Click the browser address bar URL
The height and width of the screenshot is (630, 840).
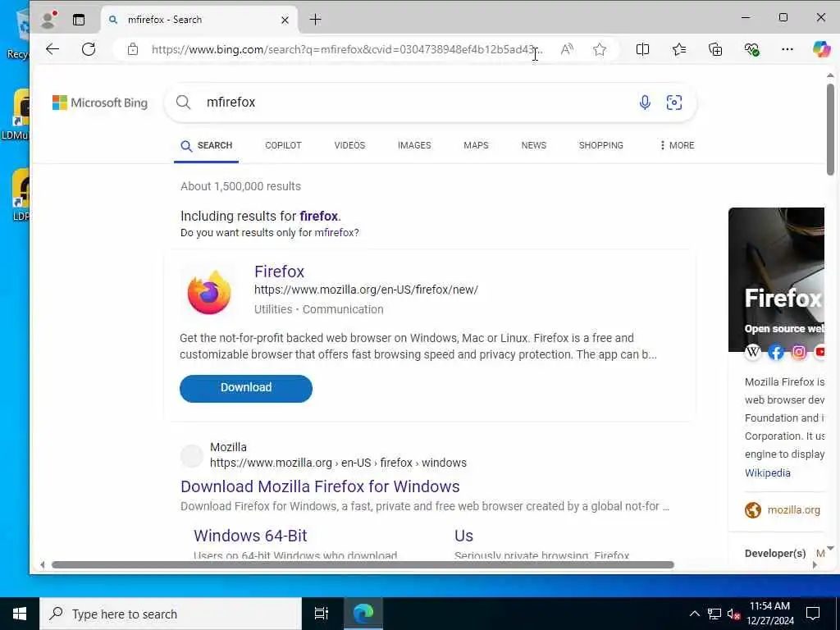tap(345, 49)
